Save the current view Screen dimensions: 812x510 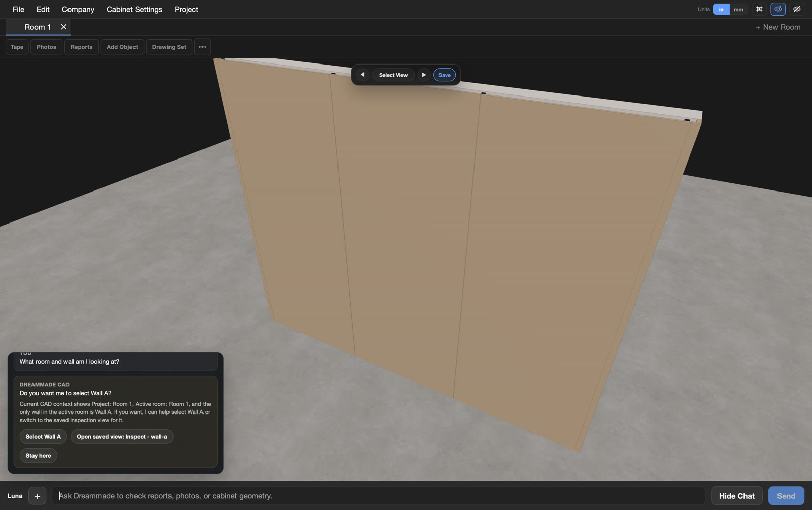(444, 75)
